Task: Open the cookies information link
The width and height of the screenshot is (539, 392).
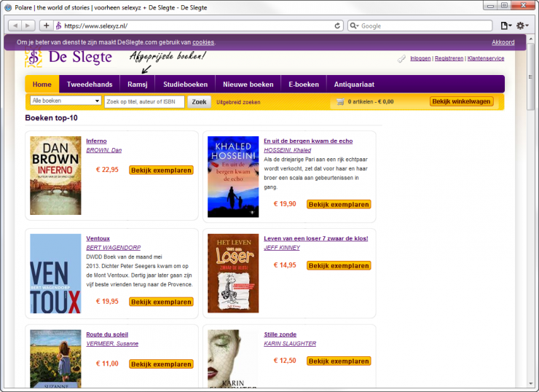Action: coord(203,42)
